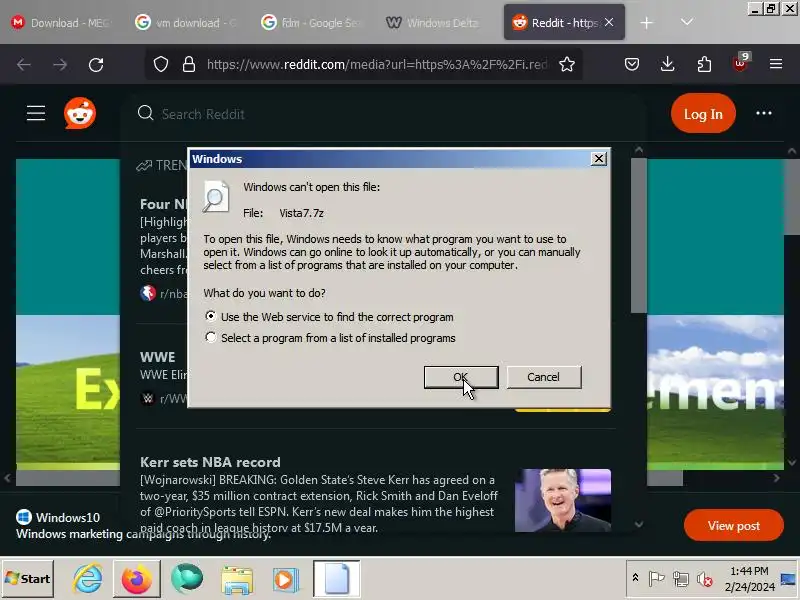Open the View post button

click(734, 526)
